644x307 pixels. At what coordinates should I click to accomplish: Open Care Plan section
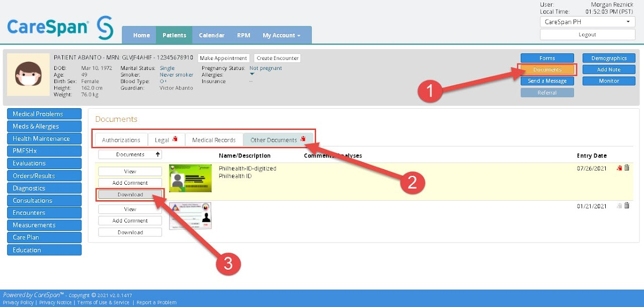[x=44, y=237]
